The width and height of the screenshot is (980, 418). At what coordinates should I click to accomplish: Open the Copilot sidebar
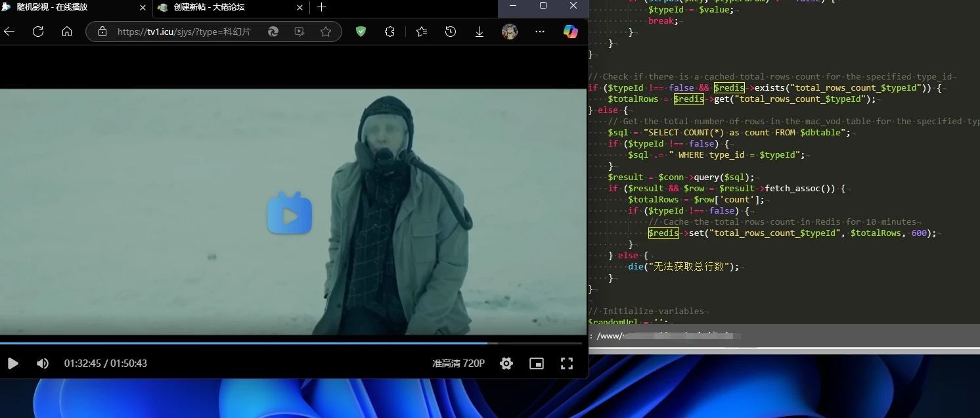coord(571,32)
